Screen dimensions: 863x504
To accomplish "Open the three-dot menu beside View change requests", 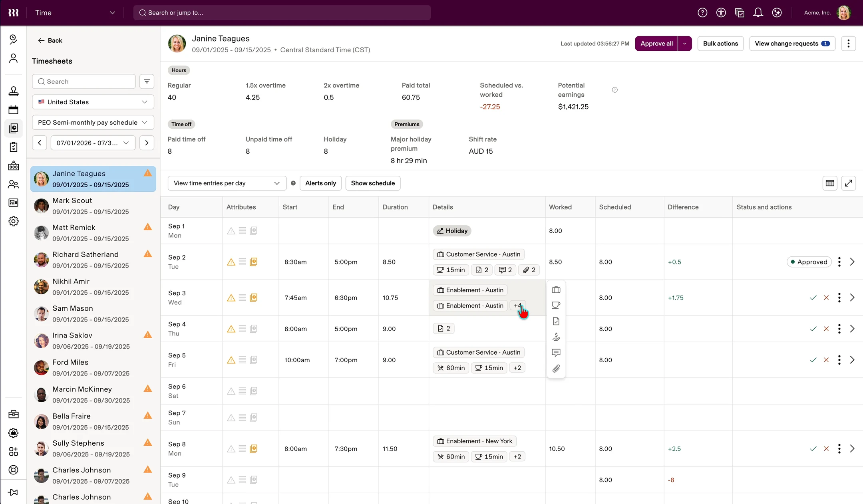I will pyautogui.click(x=848, y=44).
